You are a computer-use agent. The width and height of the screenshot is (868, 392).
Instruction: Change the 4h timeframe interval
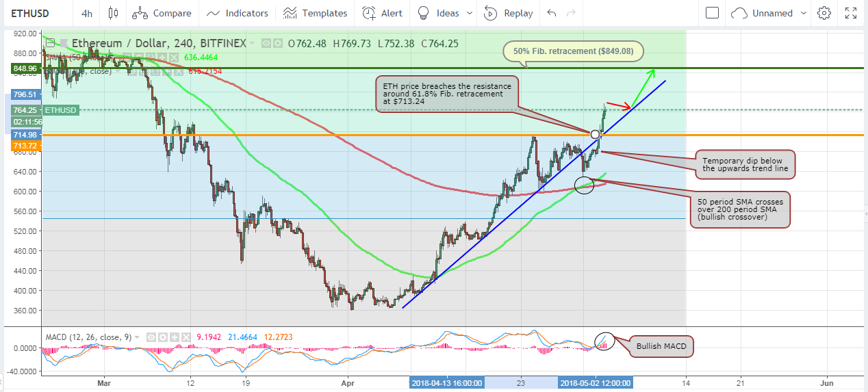pyautogui.click(x=86, y=13)
